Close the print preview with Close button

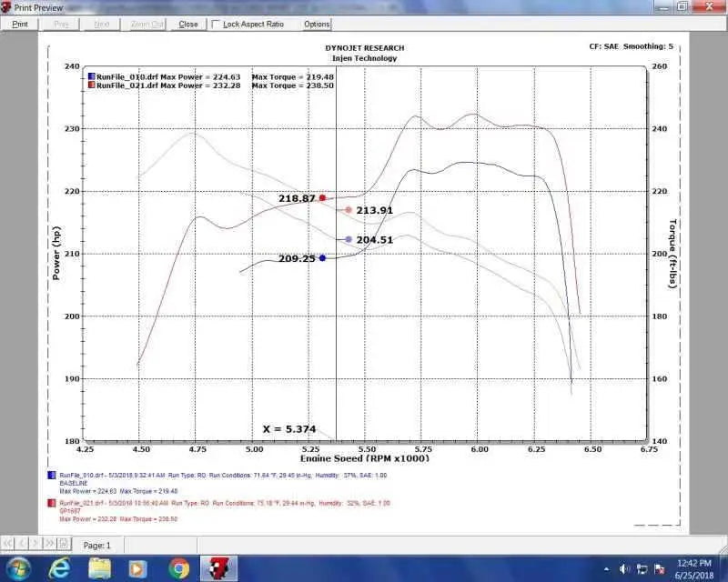tap(187, 25)
